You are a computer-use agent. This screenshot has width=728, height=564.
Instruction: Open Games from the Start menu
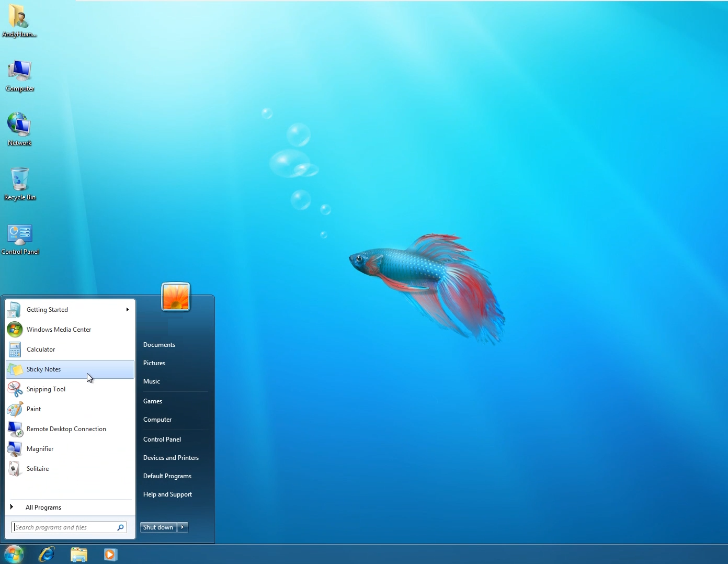coord(153,401)
